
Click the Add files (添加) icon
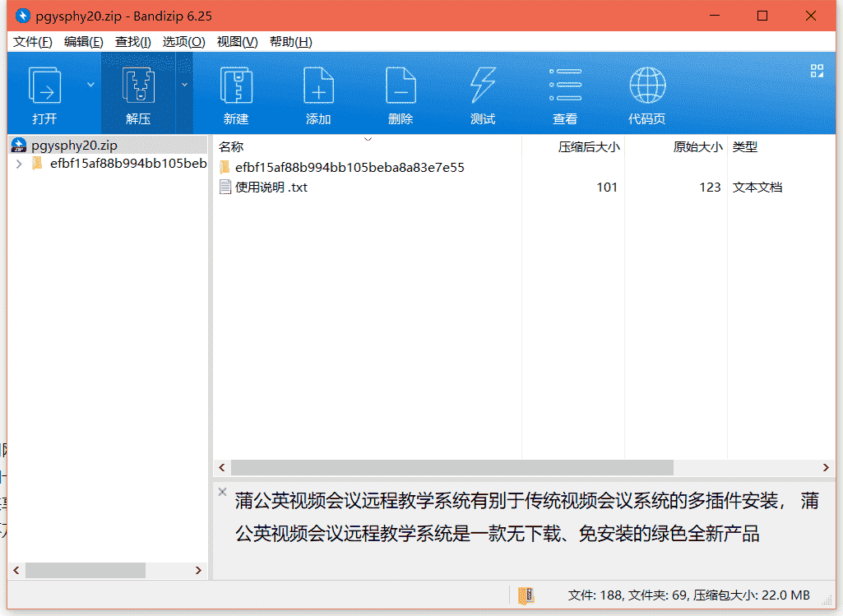click(x=318, y=86)
